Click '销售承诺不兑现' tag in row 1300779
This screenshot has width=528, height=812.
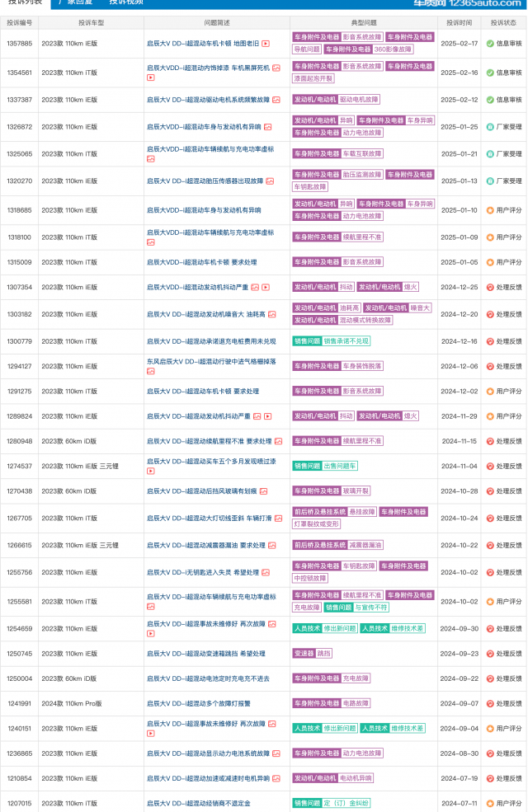346,341
